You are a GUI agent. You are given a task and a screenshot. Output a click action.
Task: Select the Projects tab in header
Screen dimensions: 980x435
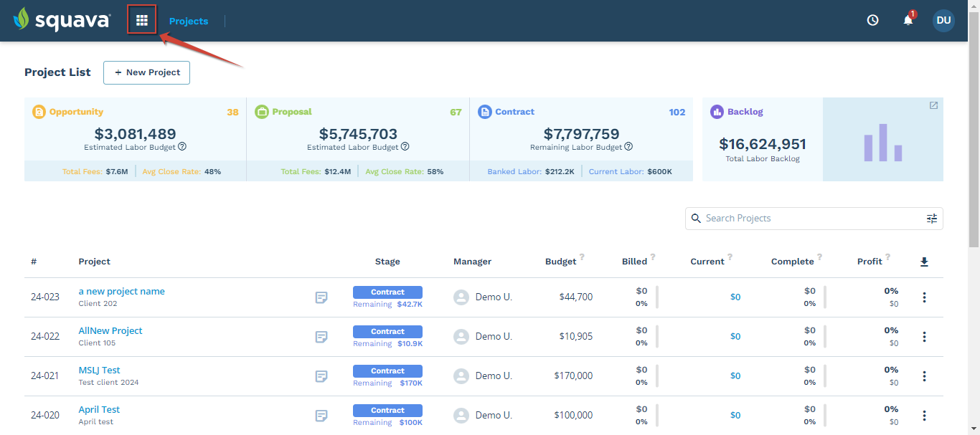(189, 21)
